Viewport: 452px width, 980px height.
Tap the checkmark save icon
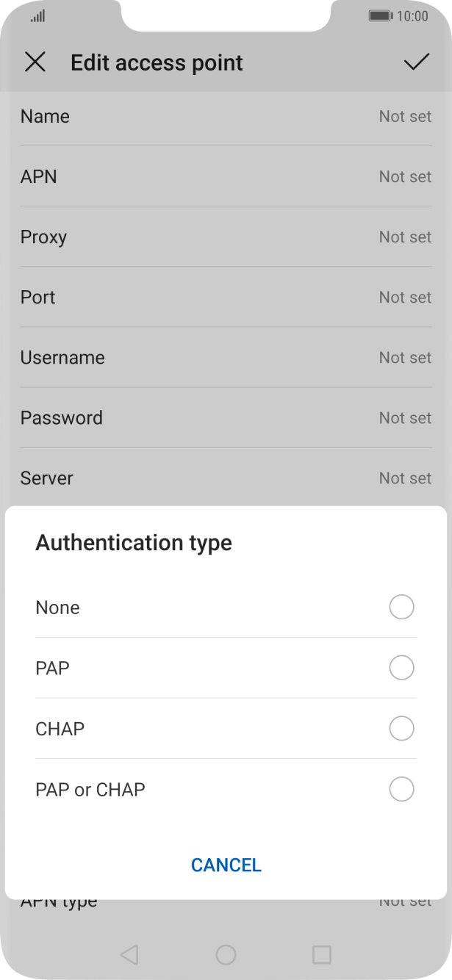click(x=416, y=62)
